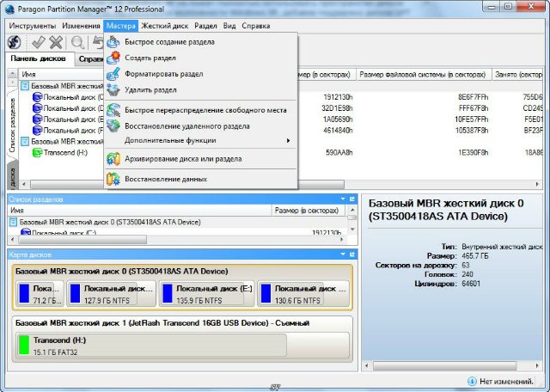
Task: Detach the Карта дисков panel
Action: [352, 254]
